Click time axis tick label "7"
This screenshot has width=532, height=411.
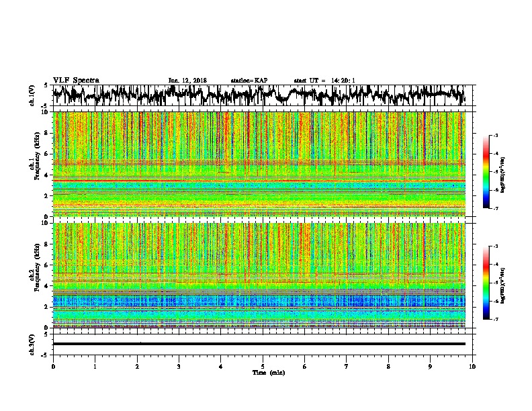[347, 367]
